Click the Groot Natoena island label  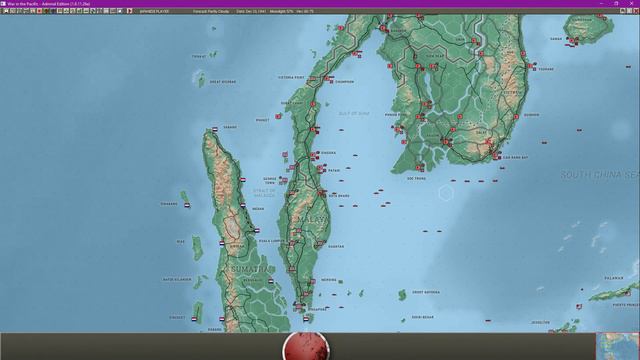(426, 292)
